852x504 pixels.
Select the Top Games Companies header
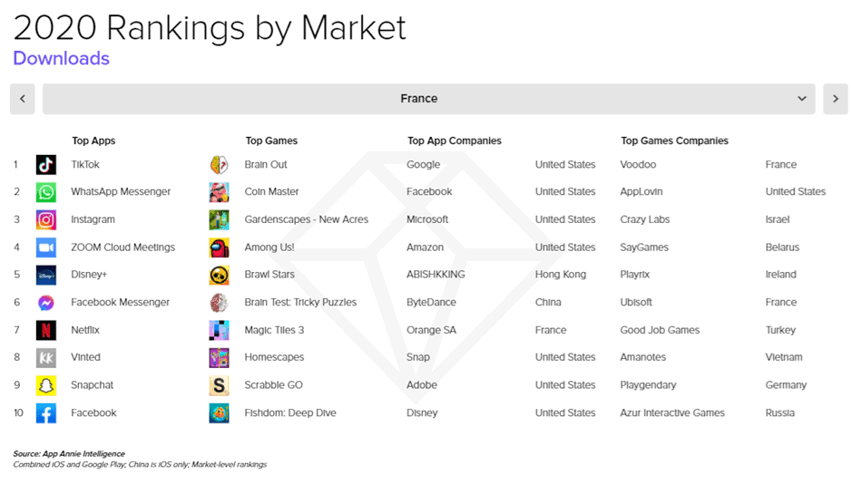tap(674, 141)
